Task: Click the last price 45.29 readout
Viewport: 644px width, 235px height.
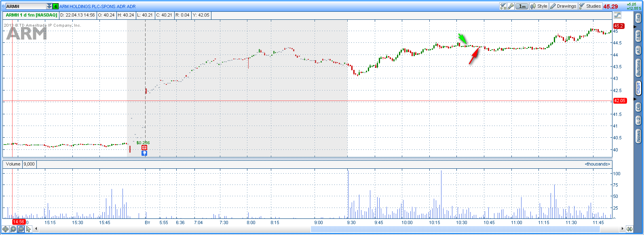Action: click(611, 6)
